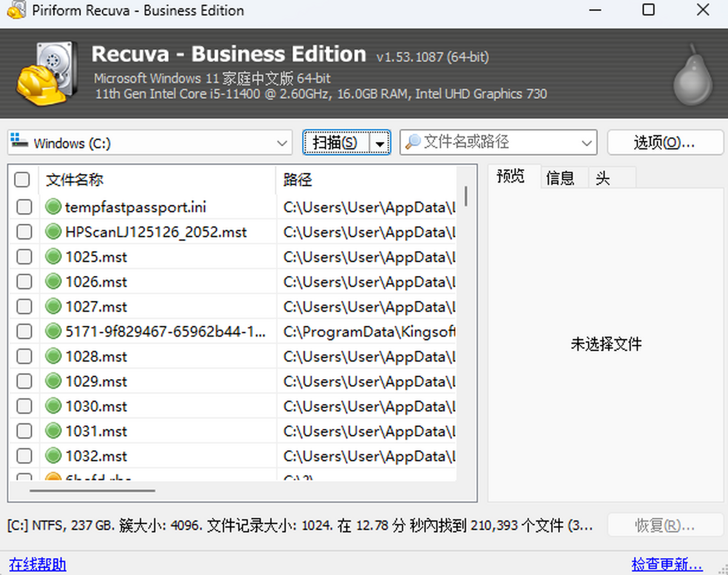Click the 恢复(R)... recover button
Image resolution: width=728 pixels, height=575 pixels.
point(665,525)
